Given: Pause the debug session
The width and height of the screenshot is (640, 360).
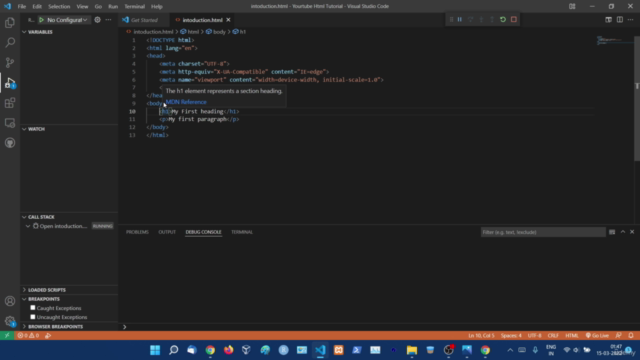Looking at the screenshot, I should pos(460,20).
